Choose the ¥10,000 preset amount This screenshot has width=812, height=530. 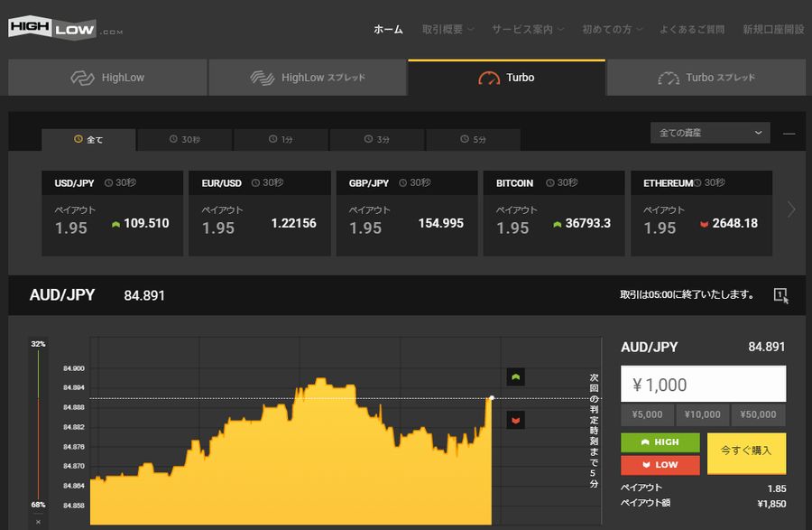[x=703, y=414]
